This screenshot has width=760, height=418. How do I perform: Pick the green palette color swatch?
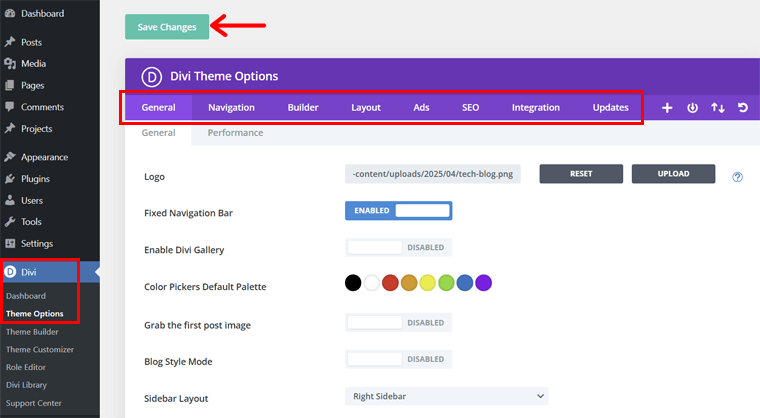[446, 283]
